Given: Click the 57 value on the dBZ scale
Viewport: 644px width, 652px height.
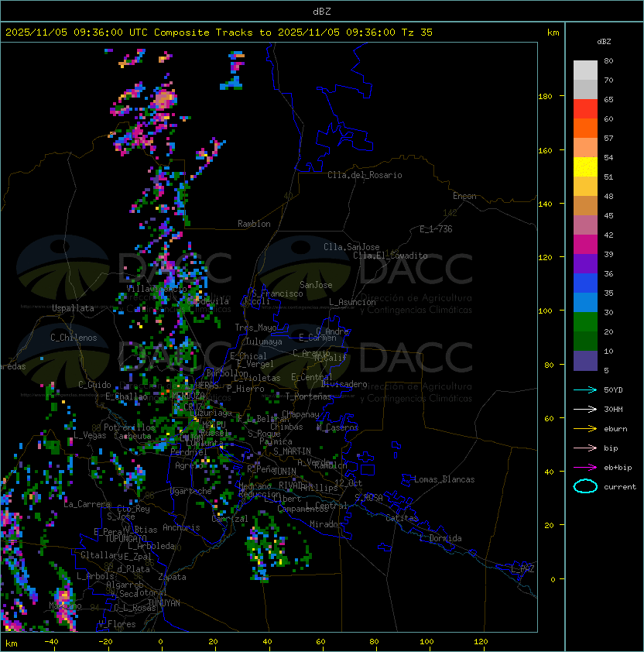Looking at the screenshot, I should (x=608, y=138).
